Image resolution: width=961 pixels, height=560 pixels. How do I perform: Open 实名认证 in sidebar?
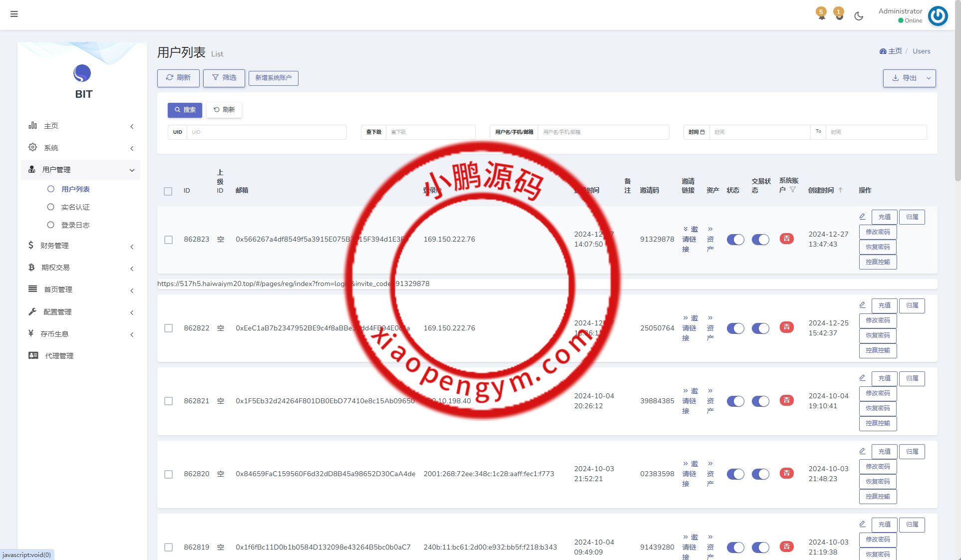coord(75,207)
